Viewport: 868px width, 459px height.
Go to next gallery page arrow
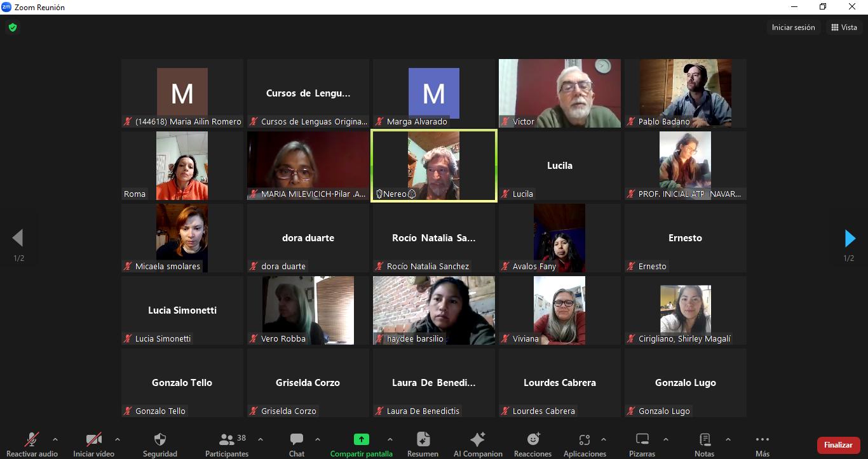[x=850, y=238]
